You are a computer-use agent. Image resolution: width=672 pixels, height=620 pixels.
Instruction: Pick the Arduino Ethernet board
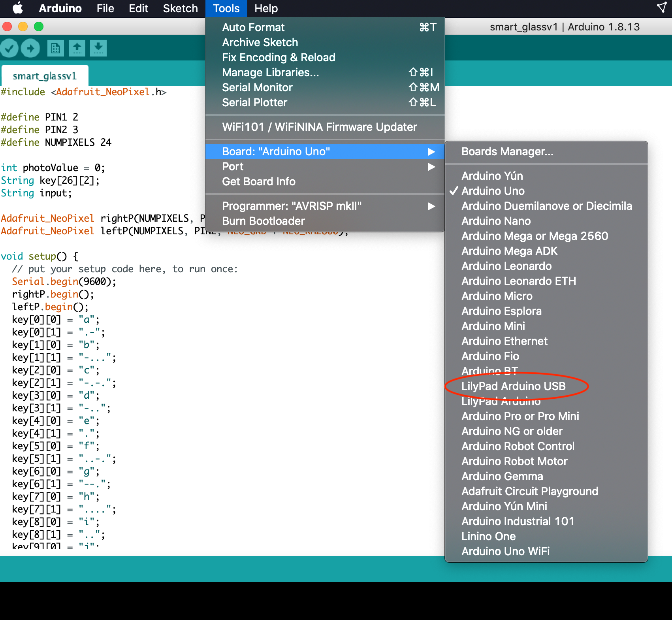(x=546, y=341)
